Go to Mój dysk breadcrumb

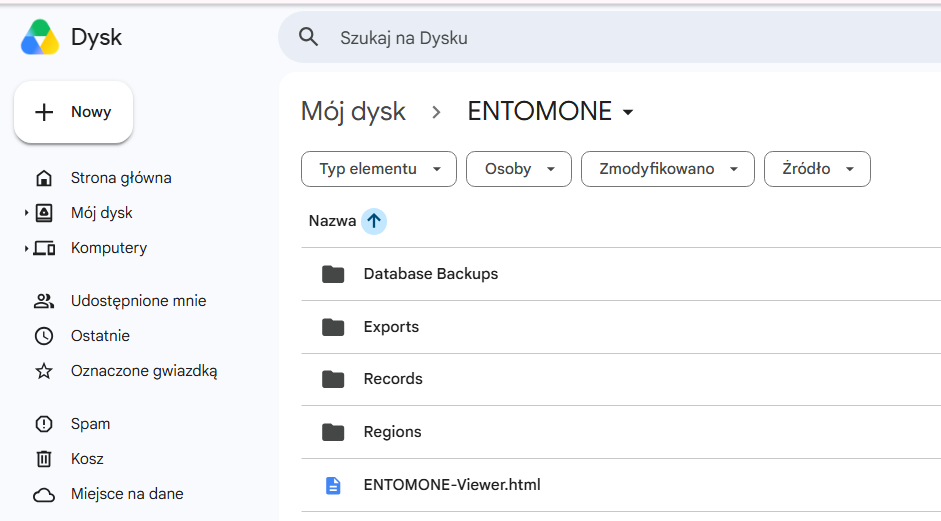(353, 112)
